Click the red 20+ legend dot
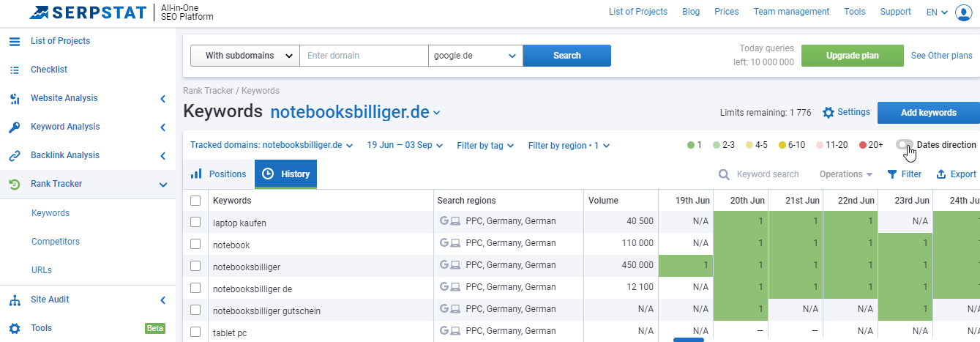 click(x=863, y=145)
